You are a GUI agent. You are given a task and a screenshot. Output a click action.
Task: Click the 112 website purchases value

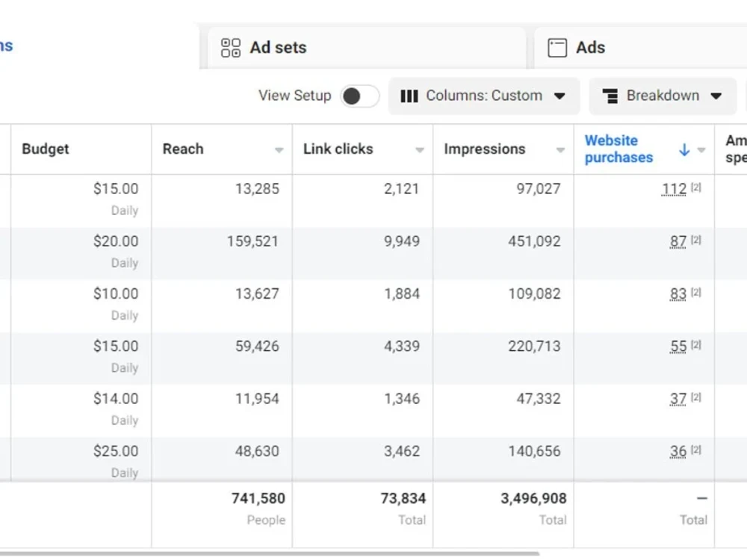(x=674, y=189)
